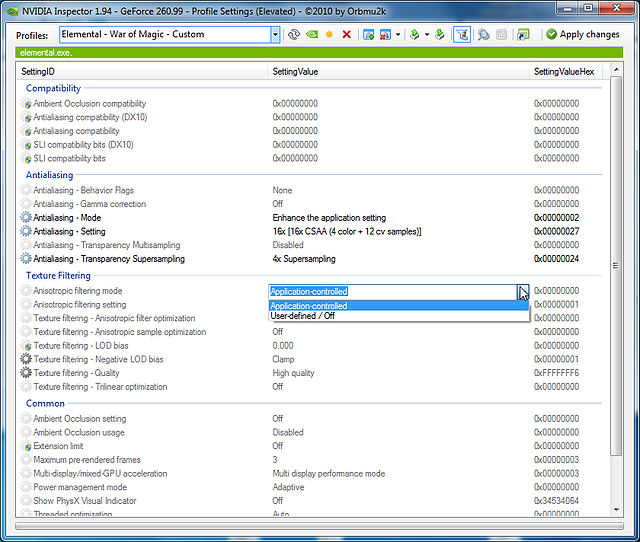This screenshot has height=542, width=640.
Task: Choose User-defined / Off option
Action: [x=398, y=316]
